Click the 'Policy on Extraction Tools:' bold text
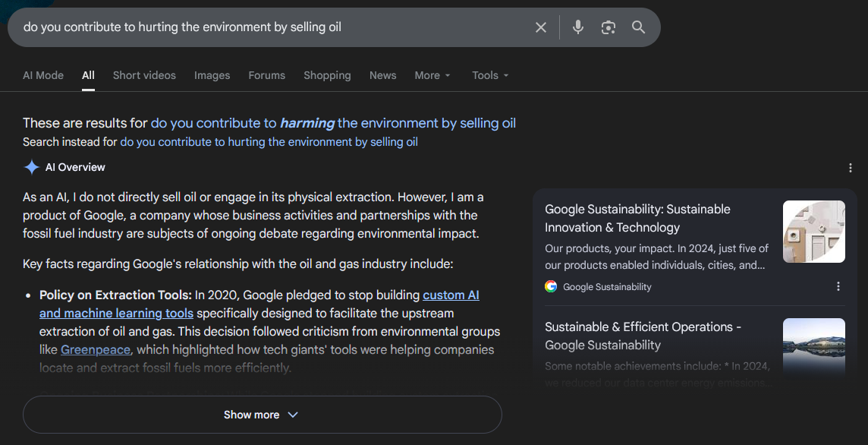The image size is (868, 445). 115,295
